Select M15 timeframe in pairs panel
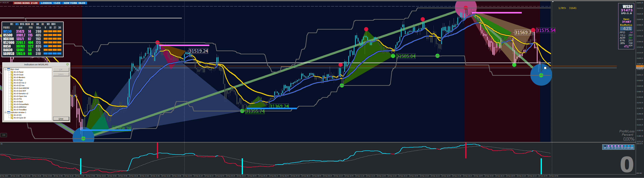644x178 pixels. tap(22, 24)
